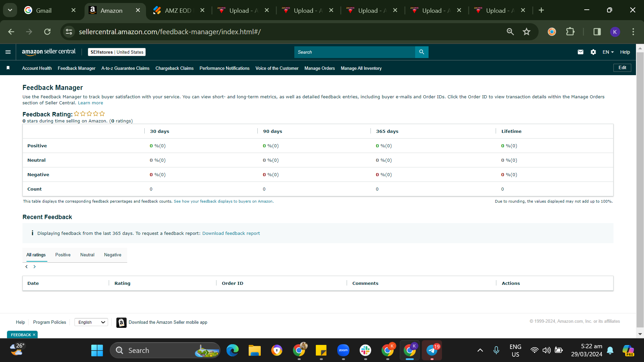The width and height of the screenshot is (644, 362).
Task: Open Chargeback Claims
Action: pos(175,68)
